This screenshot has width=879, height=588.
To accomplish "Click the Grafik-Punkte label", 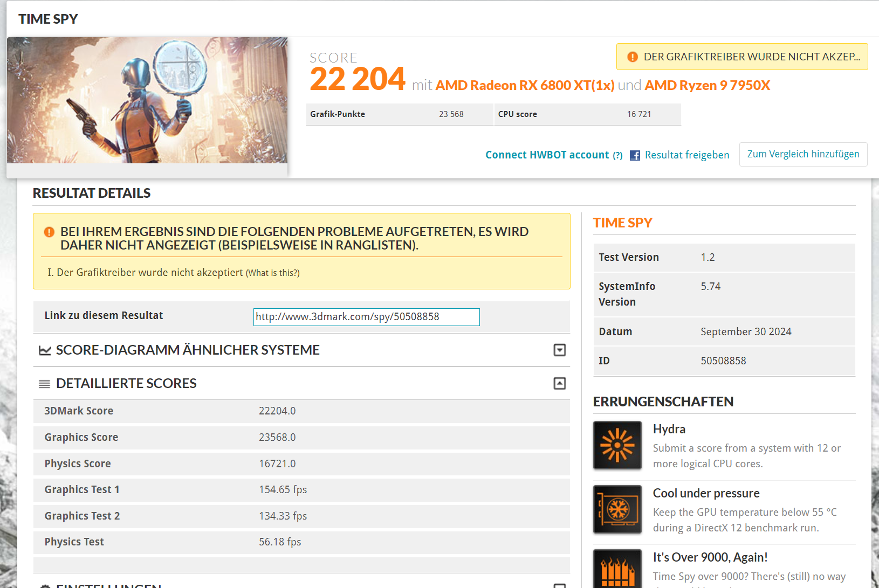I will (338, 114).
